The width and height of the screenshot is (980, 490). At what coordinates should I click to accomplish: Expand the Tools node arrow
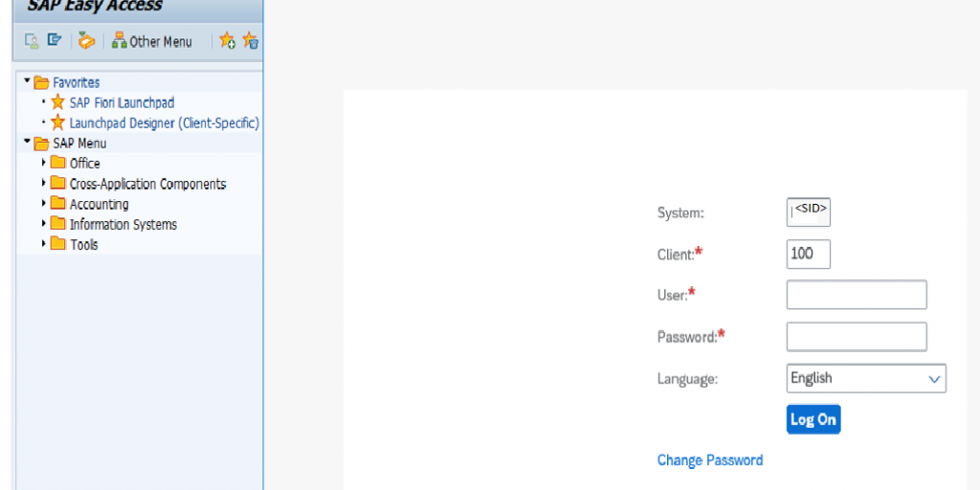click(44, 243)
